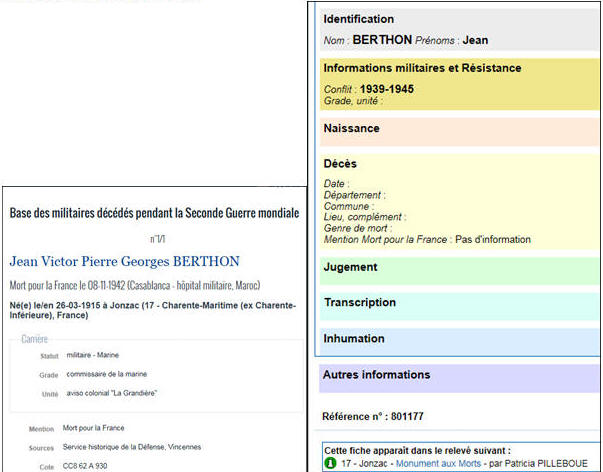Image resolution: width=603 pixels, height=472 pixels.
Task: Select the 1939-1945 conflict value
Action: coord(387,89)
